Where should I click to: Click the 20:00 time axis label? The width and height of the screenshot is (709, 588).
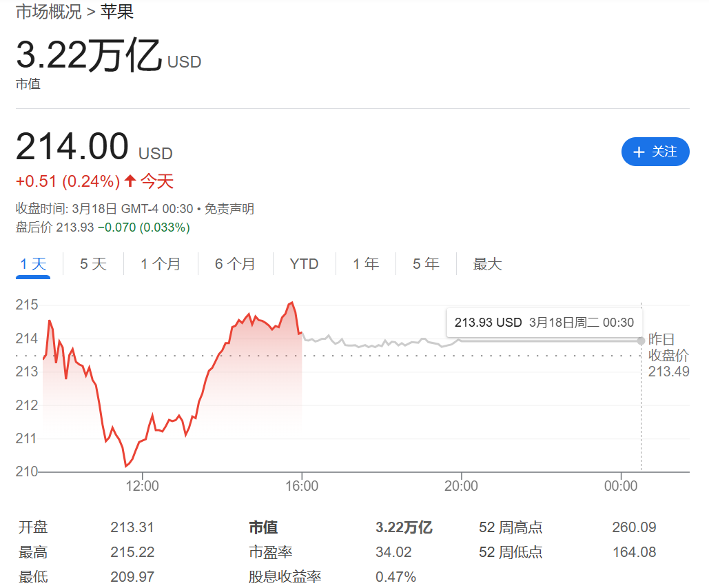pyautogui.click(x=461, y=486)
